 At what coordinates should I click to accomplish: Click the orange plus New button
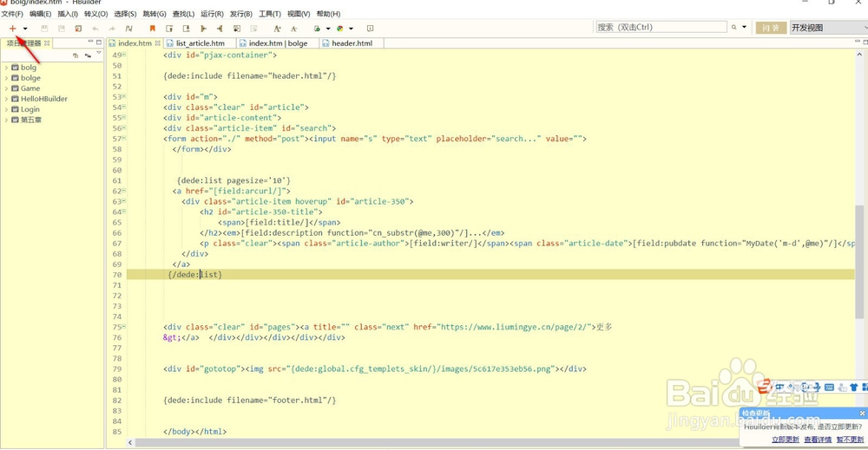[12, 29]
